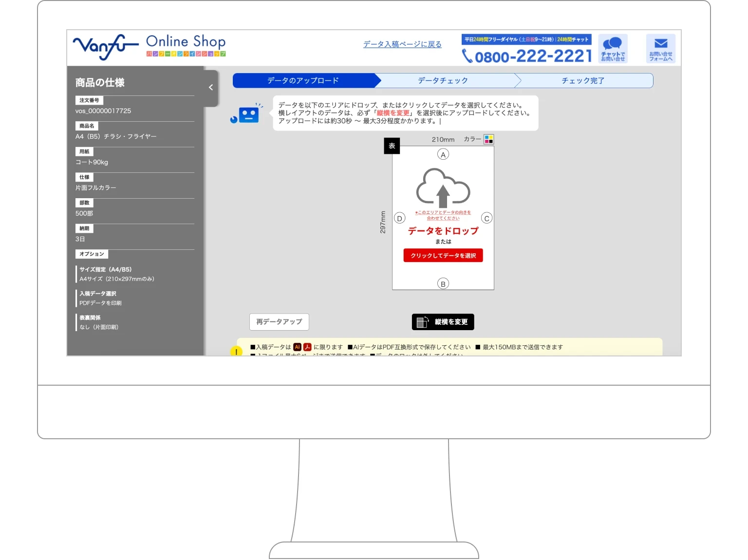Click the 縦横を変更 orientation button

point(443,322)
